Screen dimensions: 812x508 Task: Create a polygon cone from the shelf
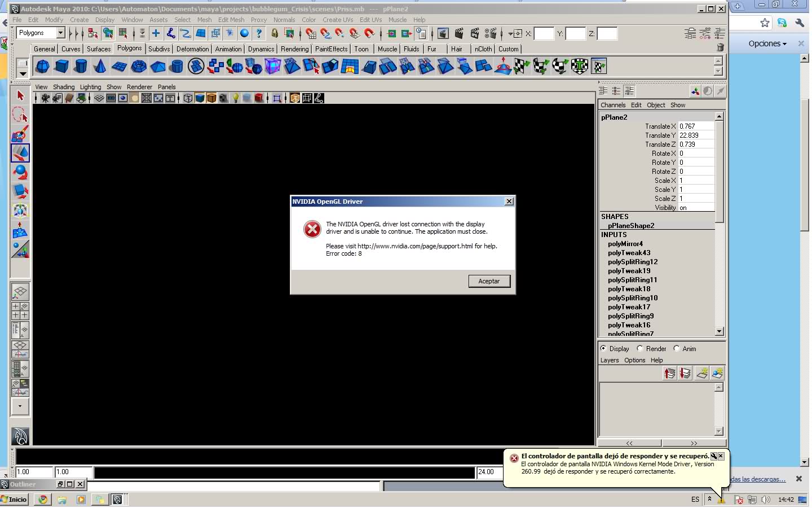click(100, 67)
